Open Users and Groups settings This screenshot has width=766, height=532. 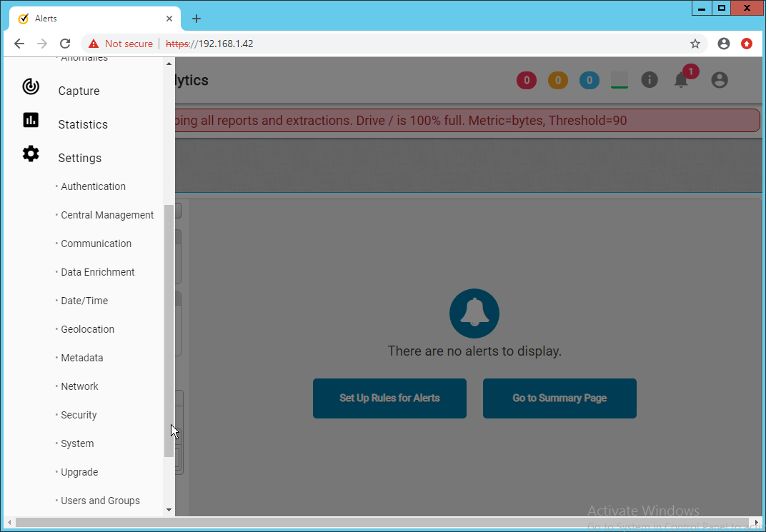(x=100, y=501)
